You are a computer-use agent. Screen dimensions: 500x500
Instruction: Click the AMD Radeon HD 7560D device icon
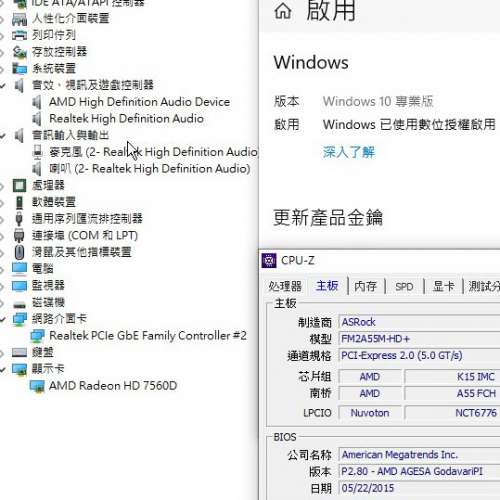[x=37, y=386]
